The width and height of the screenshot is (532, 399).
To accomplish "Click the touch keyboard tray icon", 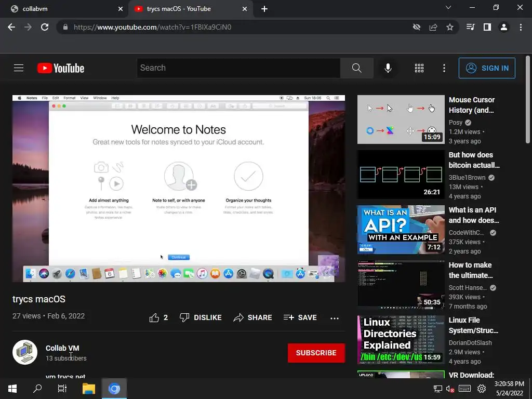I will pyautogui.click(x=464, y=389).
